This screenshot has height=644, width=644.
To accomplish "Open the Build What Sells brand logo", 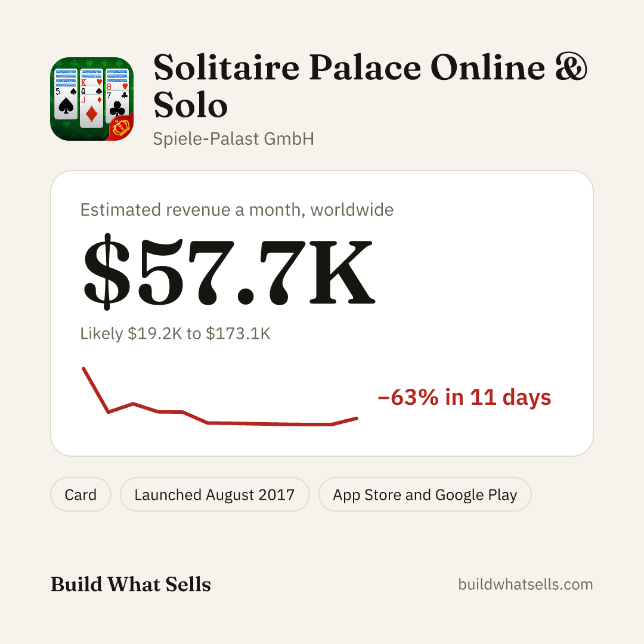I will [x=131, y=584].
